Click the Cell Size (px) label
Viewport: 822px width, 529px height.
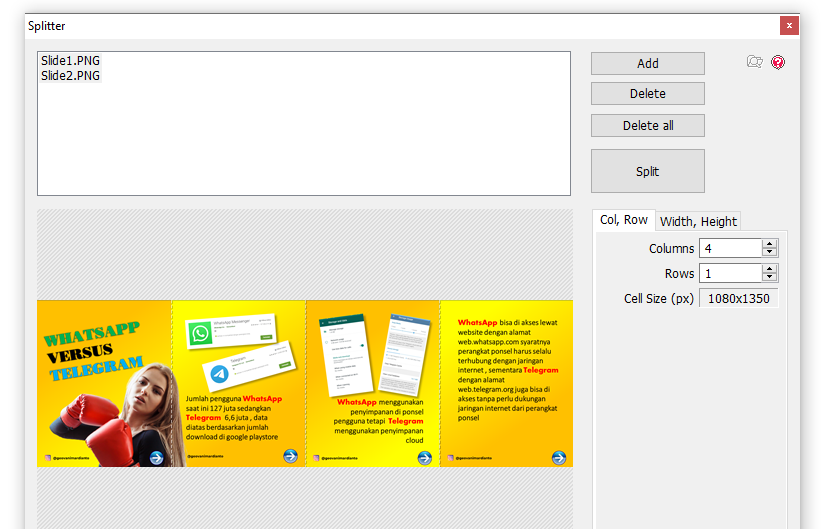[x=658, y=299]
